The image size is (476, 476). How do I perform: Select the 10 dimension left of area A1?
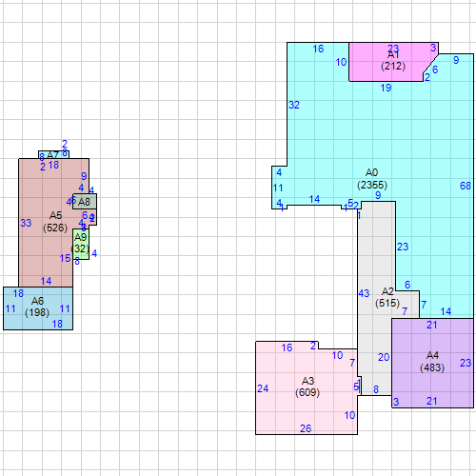[x=341, y=62]
